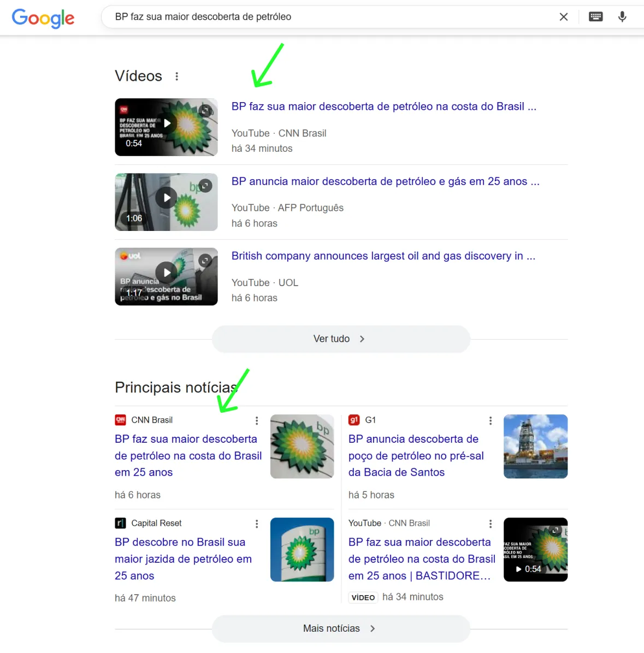Open 'British company announces largest oil and gas discovery' link
This screenshot has height=653, width=644.
coord(383,256)
